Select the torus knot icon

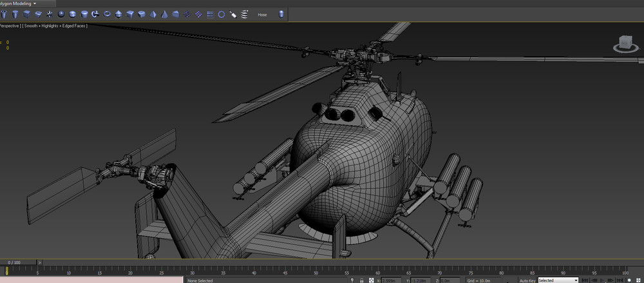pos(95,14)
